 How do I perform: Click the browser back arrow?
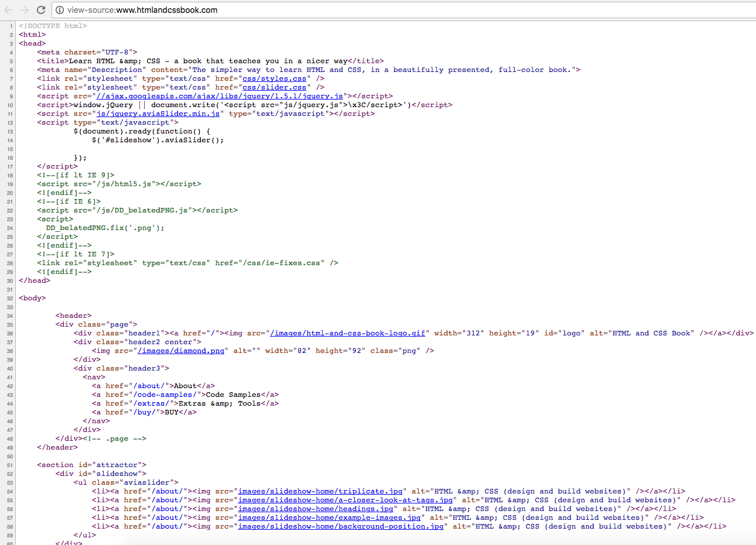point(8,10)
